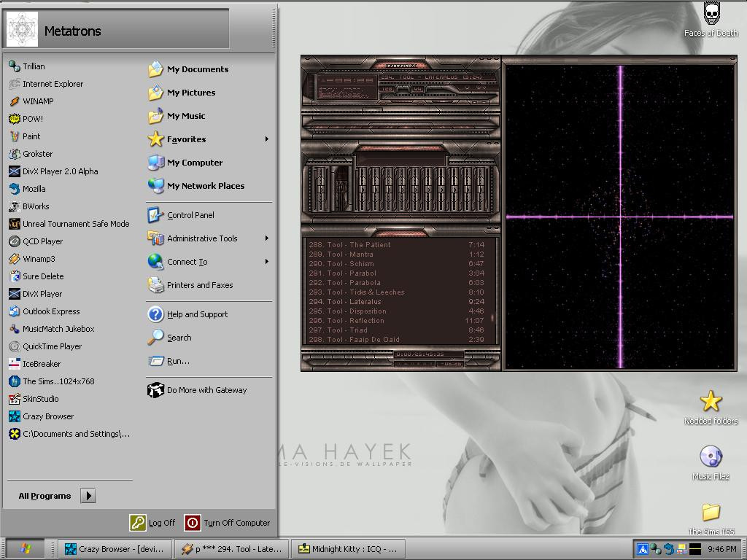Launch Crazy Browser from Start menu
The width and height of the screenshot is (747, 560).
[42, 416]
